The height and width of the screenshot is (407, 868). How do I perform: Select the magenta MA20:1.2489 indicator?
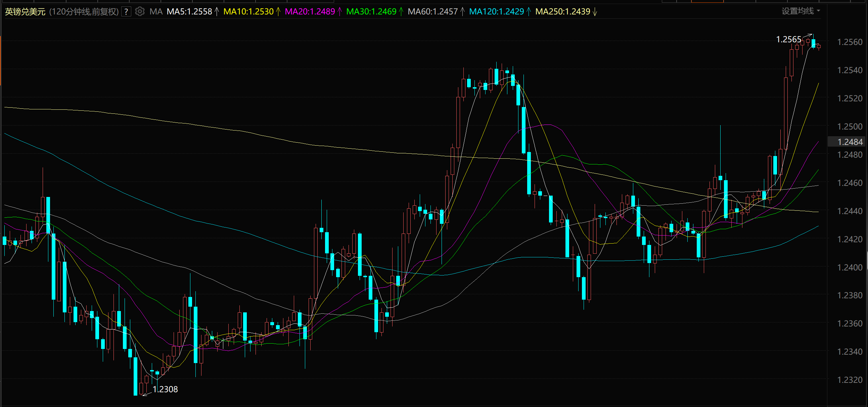click(x=310, y=12)
